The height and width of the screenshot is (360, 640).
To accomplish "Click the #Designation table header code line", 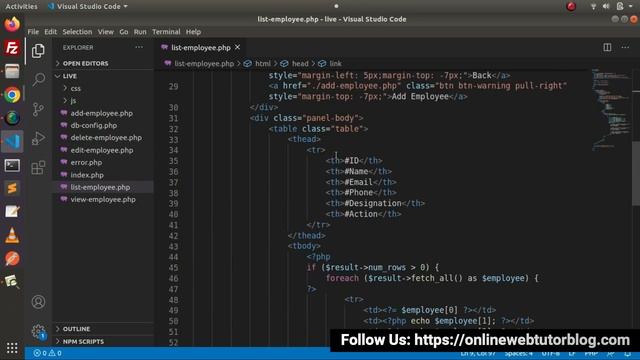I will click(375, 203).
